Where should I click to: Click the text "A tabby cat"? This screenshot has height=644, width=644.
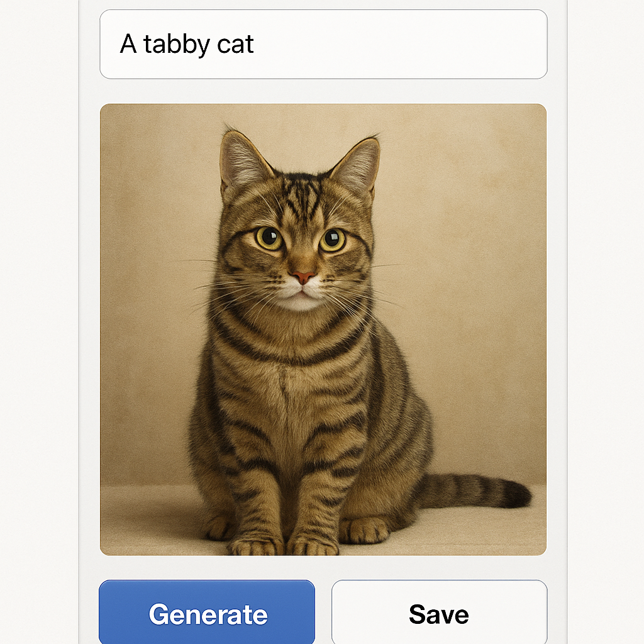click(187, 45)
